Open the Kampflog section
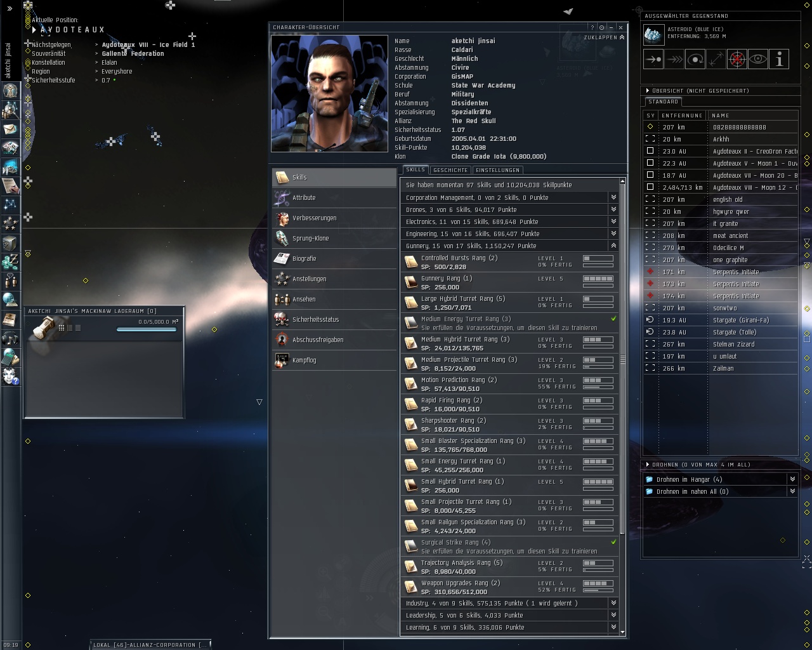The width and height of the screenshot is (812, 650). coord(334,360)
